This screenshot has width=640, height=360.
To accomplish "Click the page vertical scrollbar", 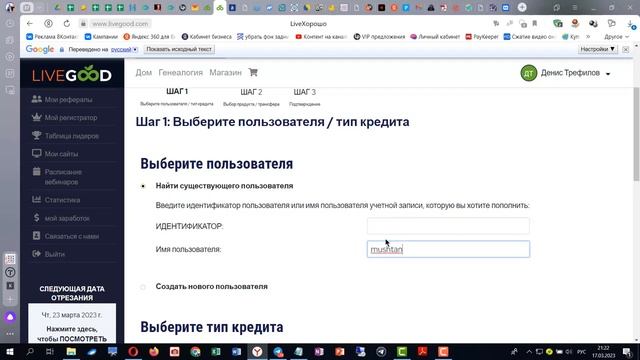I will coord(636,133).
